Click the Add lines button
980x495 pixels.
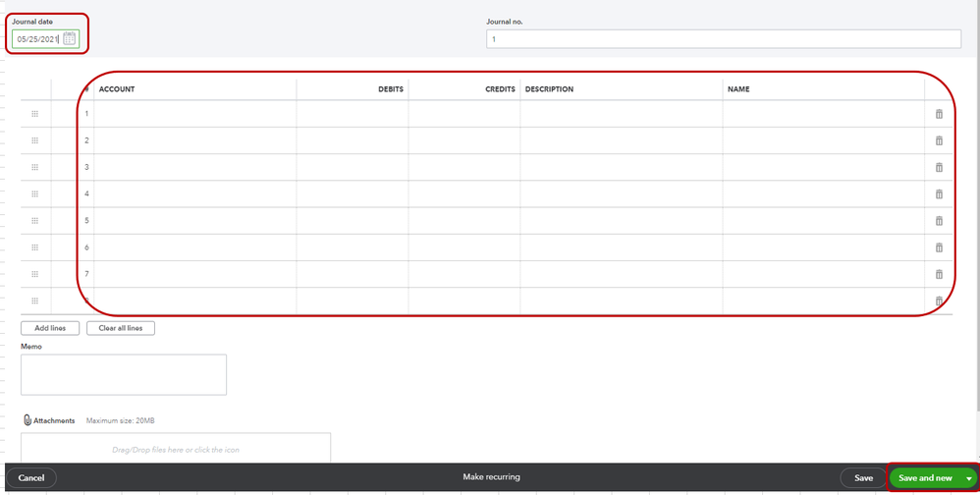(50, 328)
